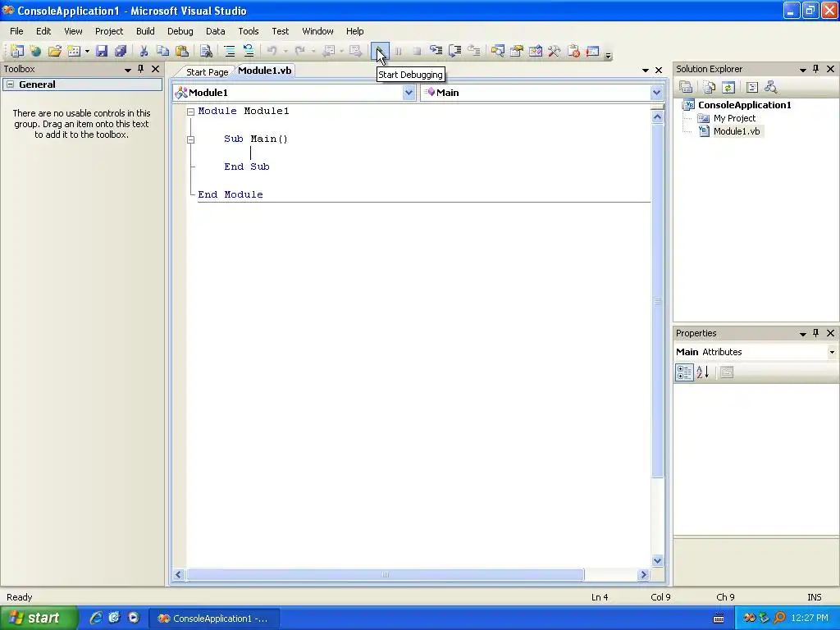Open the Window menu

(317, 31)
